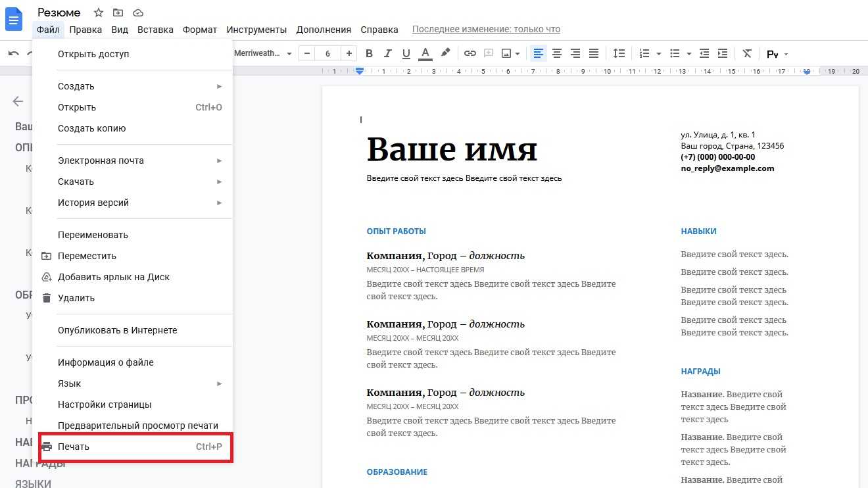Toggle underline formatting
The image size is (868, 488).
[406, 53]
